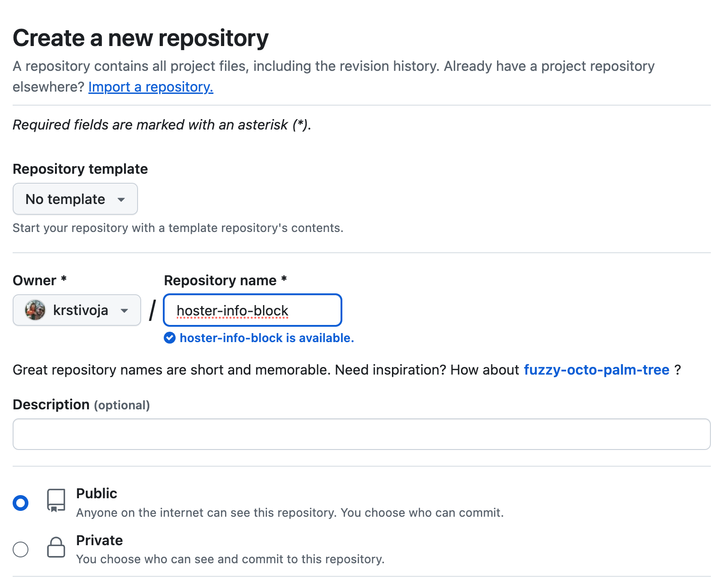Click the blue availability checkmark icon
The width and height of the screenshot is (728, 584).
pyautogui.click(x=170, y=338)
